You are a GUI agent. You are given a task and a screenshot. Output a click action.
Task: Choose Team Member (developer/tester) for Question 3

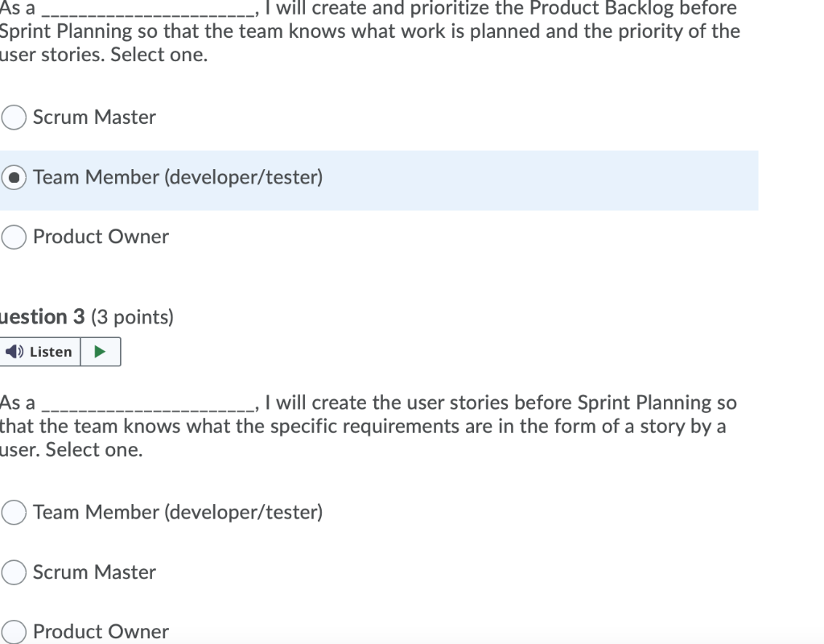pos(13,512)
